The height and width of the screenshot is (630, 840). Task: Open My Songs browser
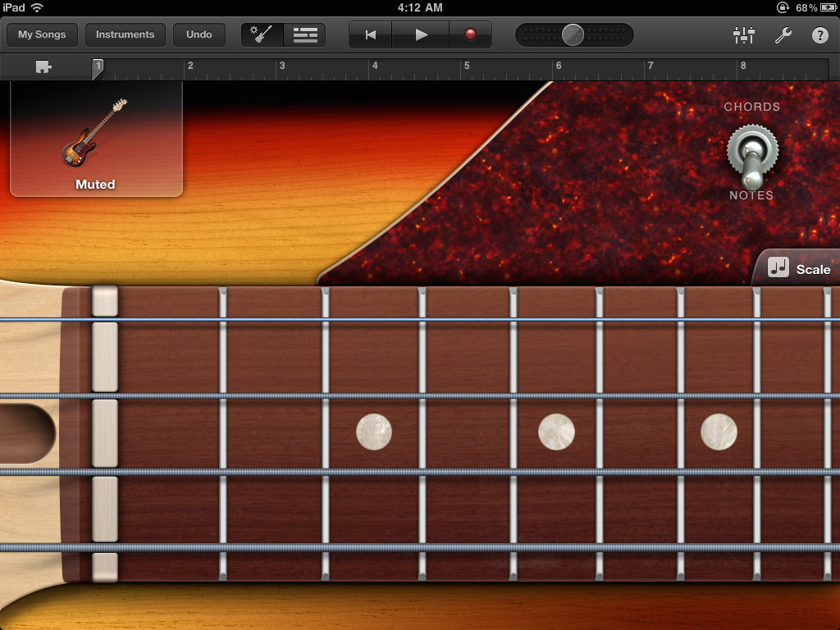[42, 34]
